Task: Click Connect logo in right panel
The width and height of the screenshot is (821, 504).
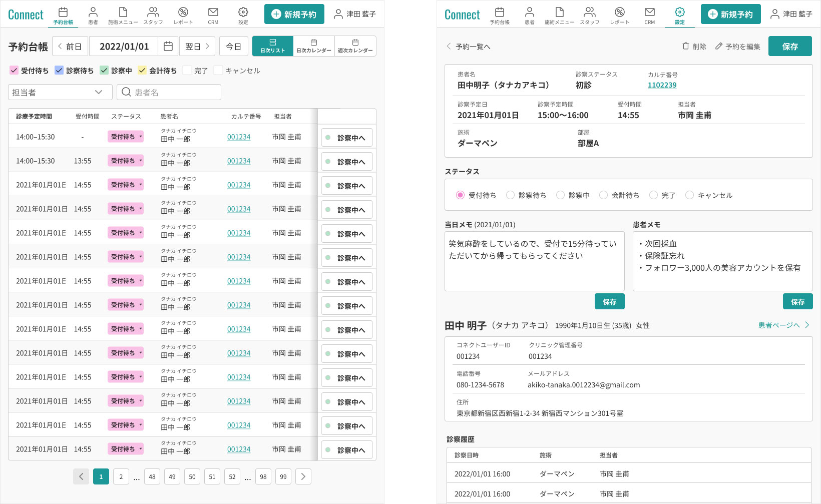Action: click(462, 15)
